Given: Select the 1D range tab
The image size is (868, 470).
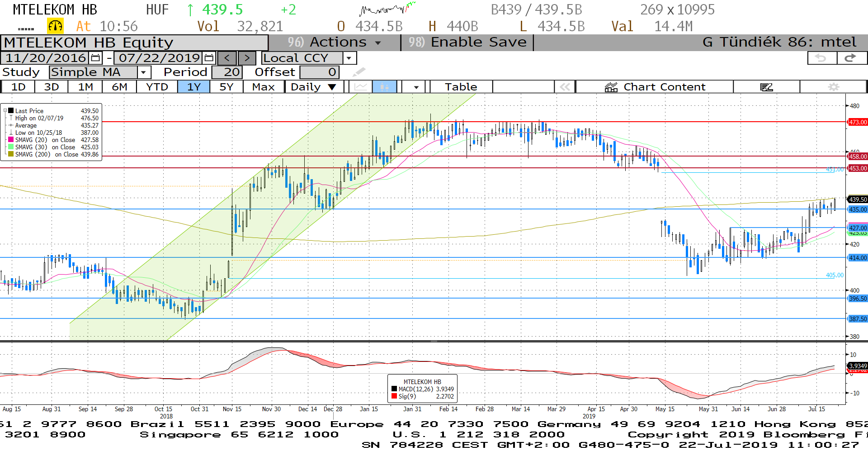Looking at the screenshot, I should pyautogui.click(x=18, y=86).
